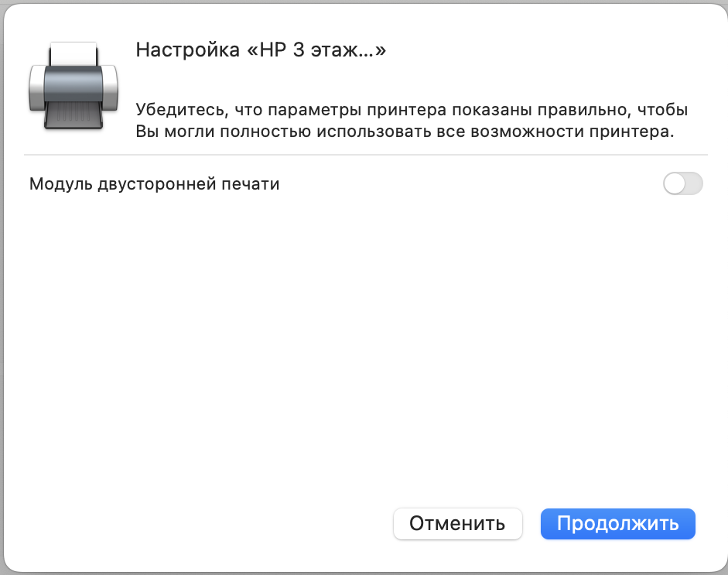
Task: Enable the «Модуль двусторонней печати» switch
Action: 682,184
